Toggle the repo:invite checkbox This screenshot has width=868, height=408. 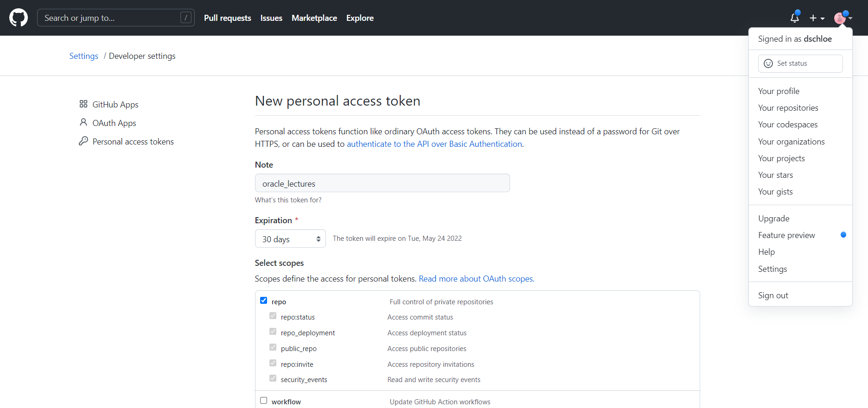pyautogui.click(x=273, y=363)
